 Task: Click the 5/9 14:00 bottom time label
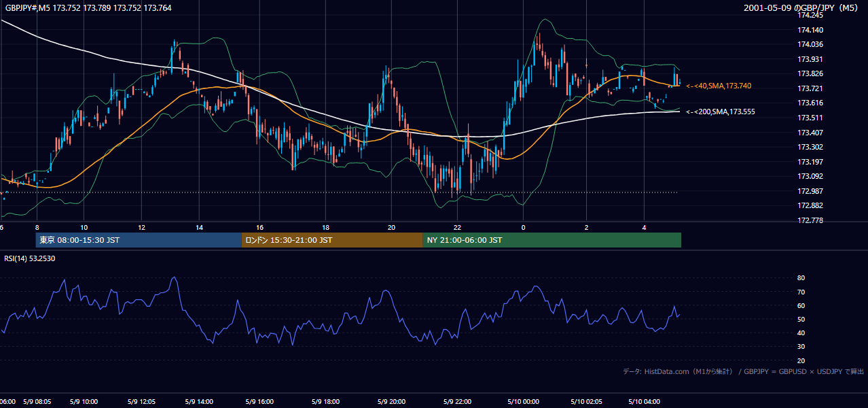click(x=199, y=401)
